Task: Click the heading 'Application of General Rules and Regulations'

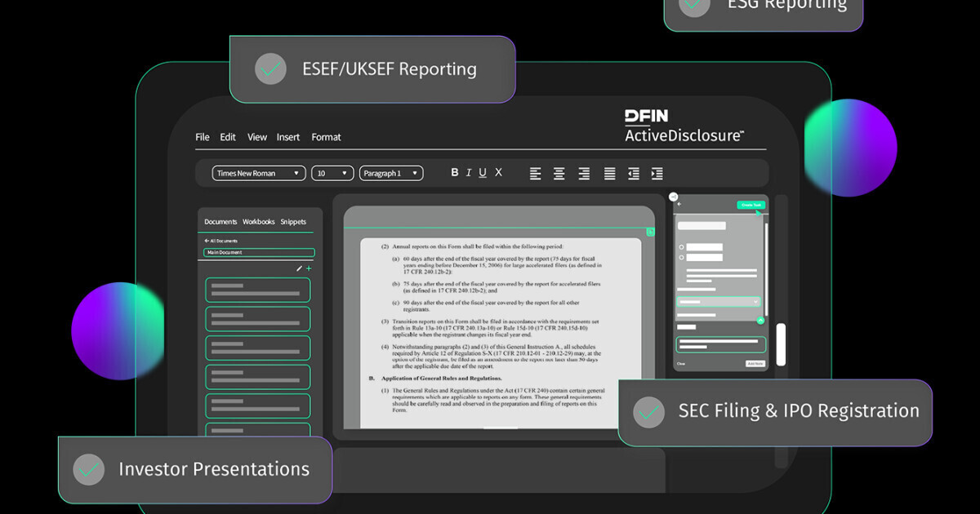Action: pyautogui.click(x=442, y=379)
